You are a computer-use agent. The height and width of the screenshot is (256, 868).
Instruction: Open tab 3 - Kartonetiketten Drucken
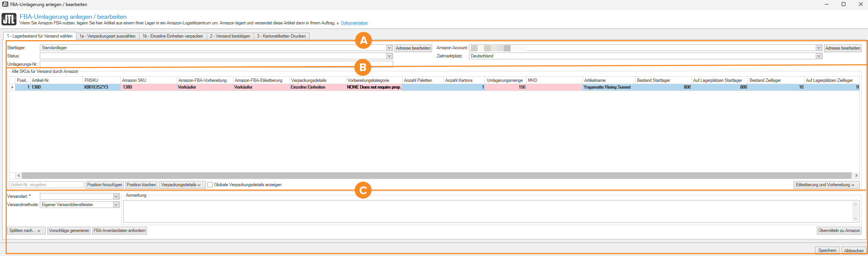(x=281, y=36)
